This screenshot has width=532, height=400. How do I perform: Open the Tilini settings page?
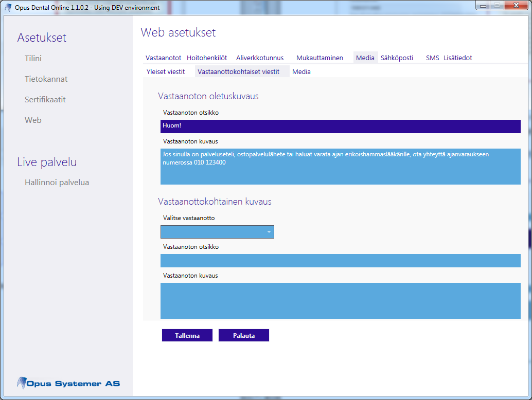[33, 58]
